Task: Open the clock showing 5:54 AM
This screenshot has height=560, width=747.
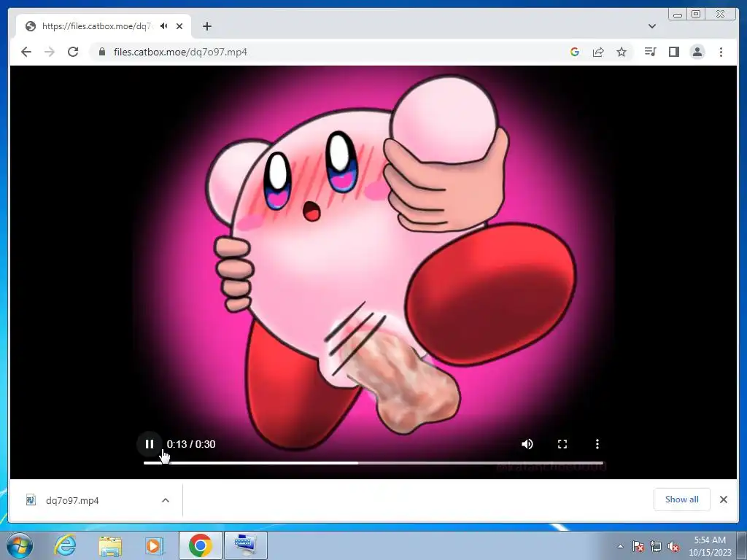Action: coord(710,546)
